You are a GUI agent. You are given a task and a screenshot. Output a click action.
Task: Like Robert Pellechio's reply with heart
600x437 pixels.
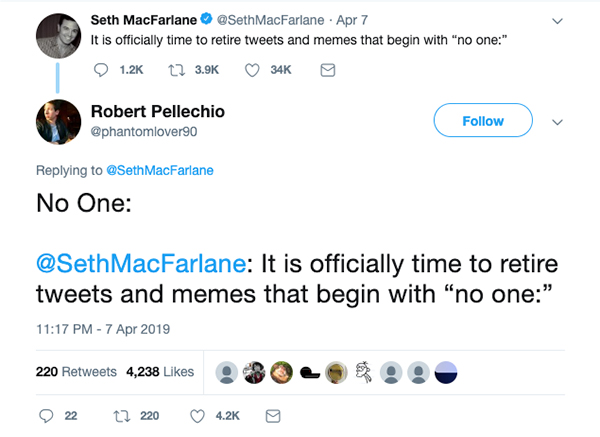pos(197,415)
